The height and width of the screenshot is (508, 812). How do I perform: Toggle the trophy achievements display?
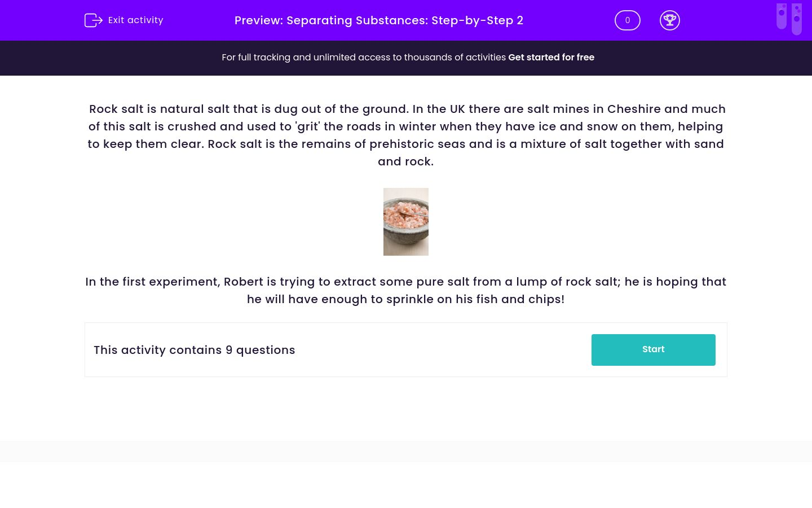coord(670,20)
